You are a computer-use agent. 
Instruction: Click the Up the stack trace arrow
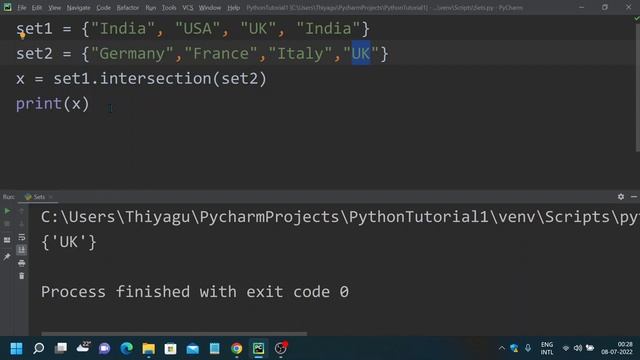point(22,211)
